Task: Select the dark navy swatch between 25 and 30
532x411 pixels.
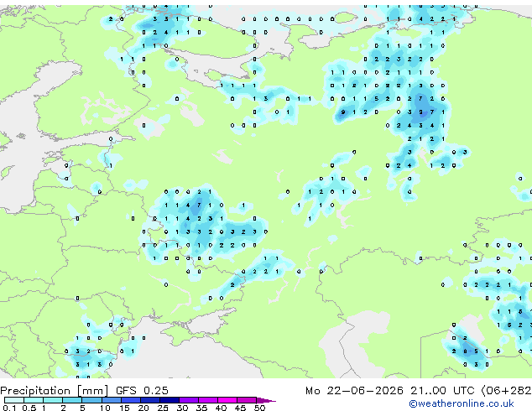Action: pyautogui.click(x=170, y=400)
